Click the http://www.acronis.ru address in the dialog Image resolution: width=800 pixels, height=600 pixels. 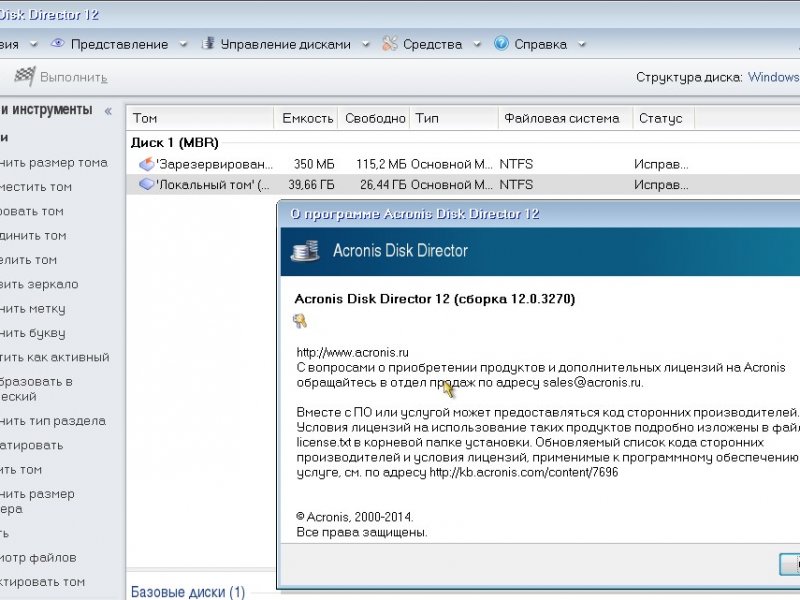pos(353,353)
